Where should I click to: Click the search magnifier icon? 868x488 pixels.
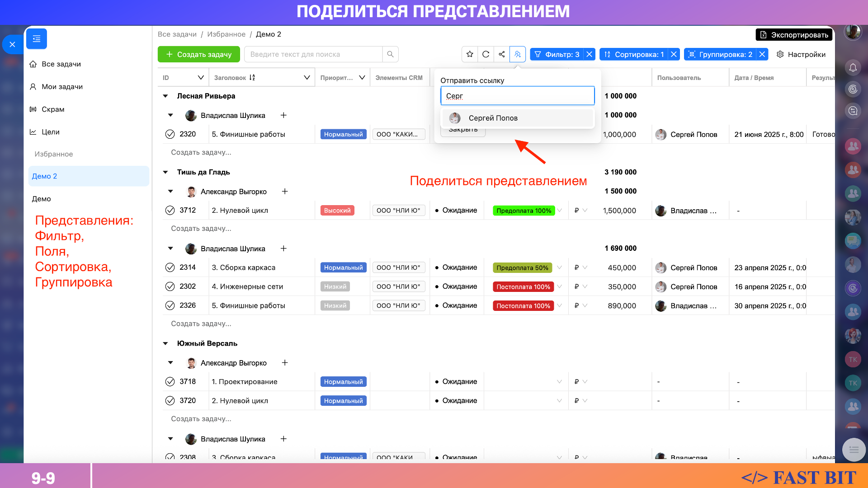pyautogui.click(x=390, y=54)
